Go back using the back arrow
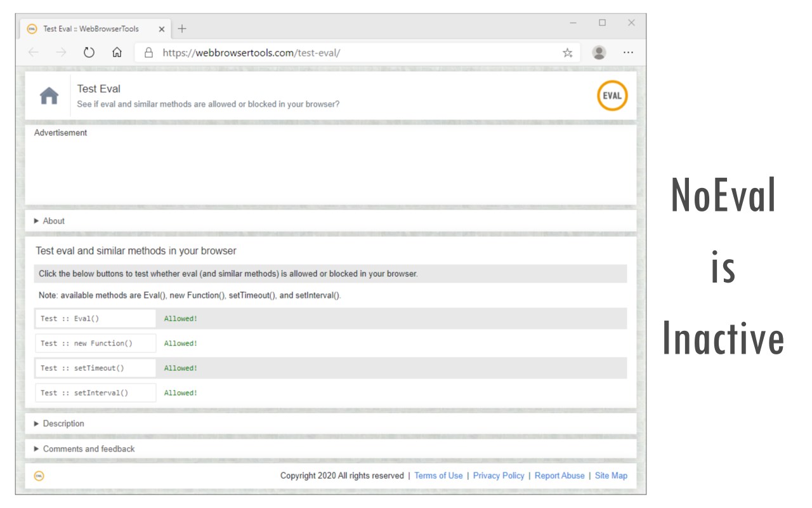 tap(34, 53)
